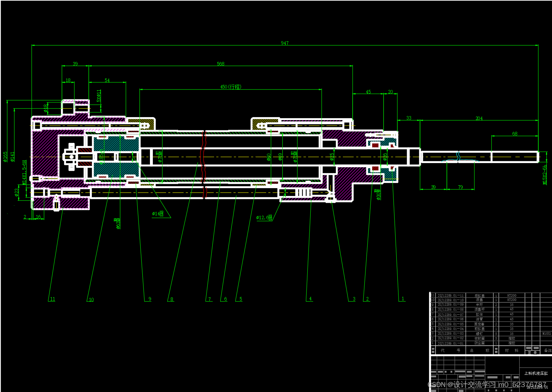Select part code ZGJ12289.01-06 in parts list

click(450, 319)
